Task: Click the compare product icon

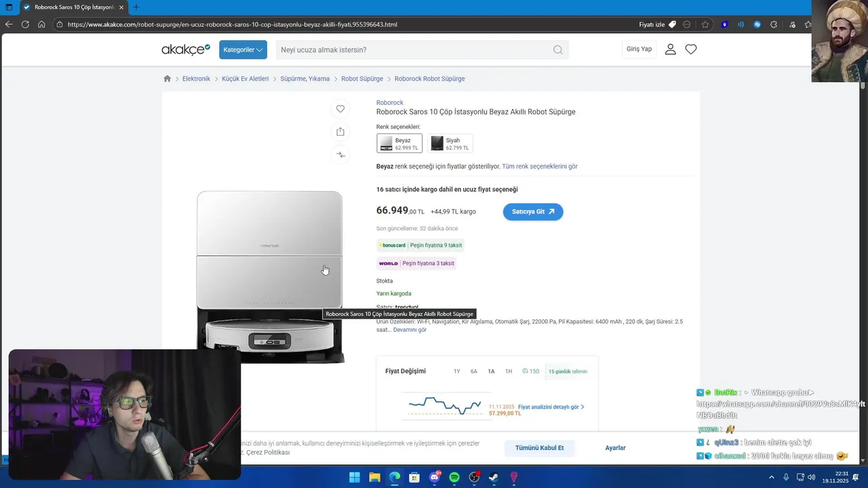Action: click(340, 155)
